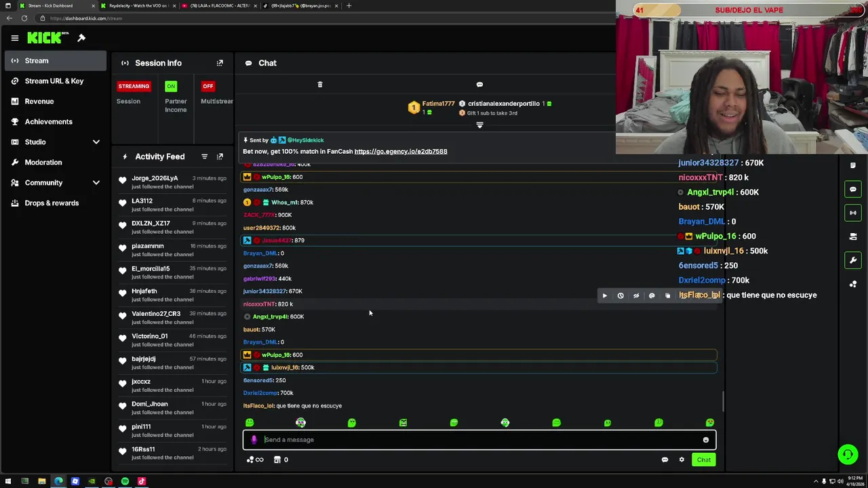Click the channel points infinity icon below chat
The width and height of the screenshot is (868, 488).
[x=255, y=460]
